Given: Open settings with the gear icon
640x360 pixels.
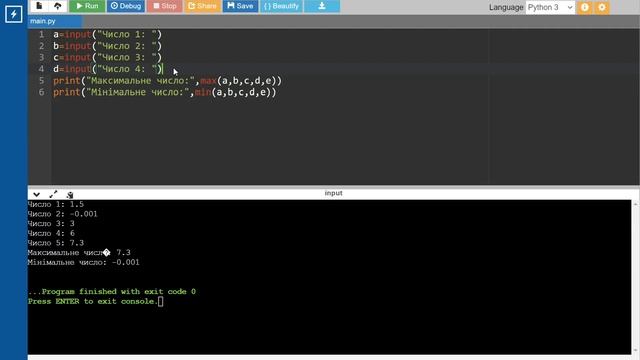Looking at the screenshot, I should [x=602, y=7].
